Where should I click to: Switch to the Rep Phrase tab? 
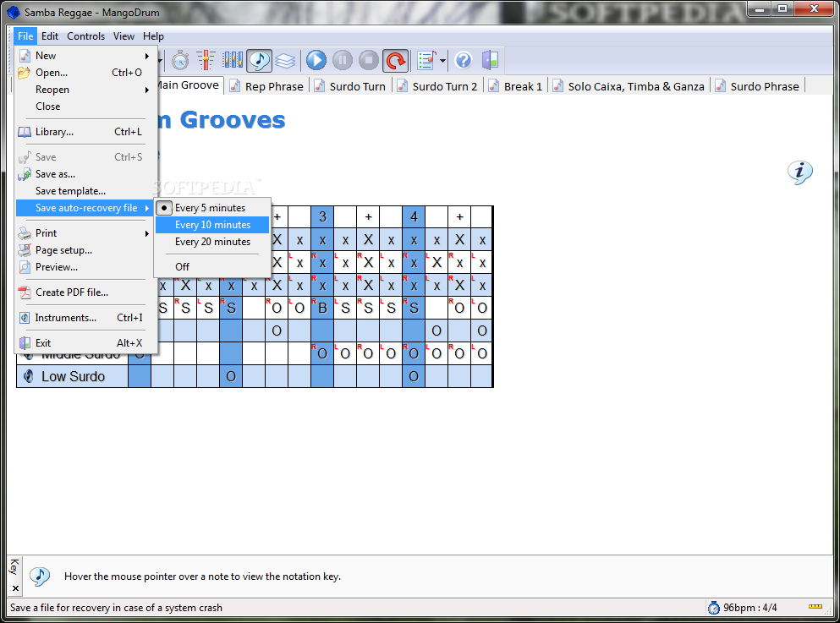click(266, 86)
